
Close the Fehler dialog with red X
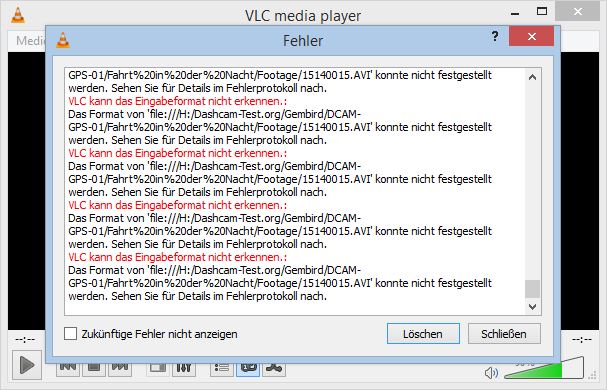[532, 36]
